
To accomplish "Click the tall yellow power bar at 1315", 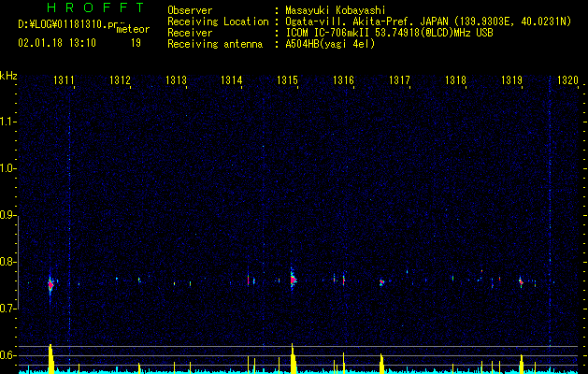I will pos(293,358).
